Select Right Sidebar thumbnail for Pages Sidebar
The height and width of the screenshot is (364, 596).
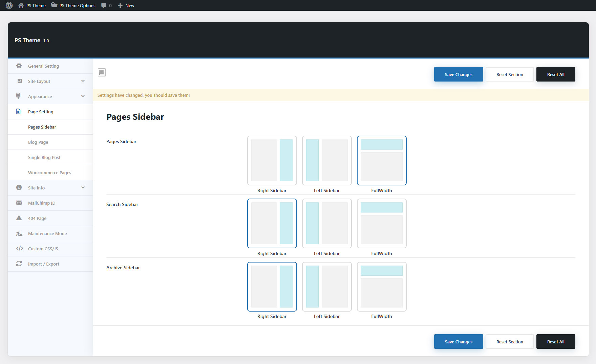tap(272, 160)
